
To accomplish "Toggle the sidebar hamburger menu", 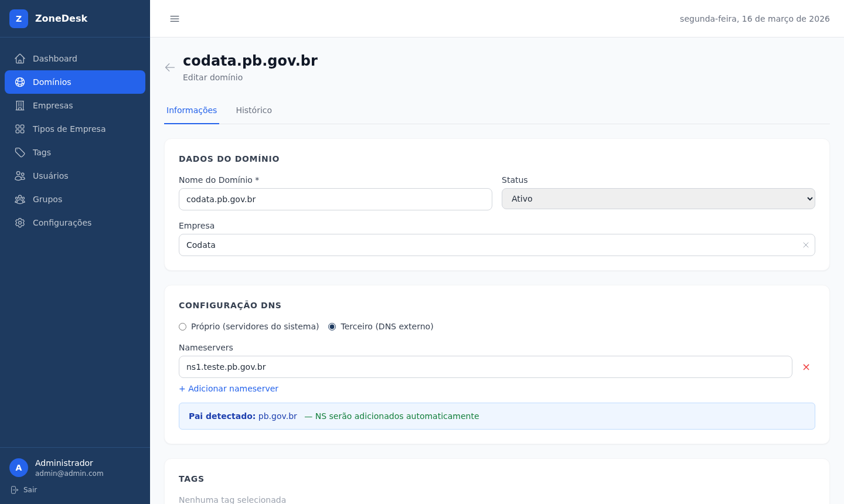I will [x=175, y=19].
